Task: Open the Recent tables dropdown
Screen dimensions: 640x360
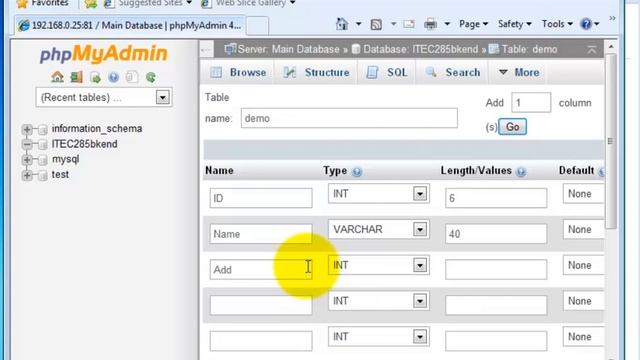Action: (162, 98)
